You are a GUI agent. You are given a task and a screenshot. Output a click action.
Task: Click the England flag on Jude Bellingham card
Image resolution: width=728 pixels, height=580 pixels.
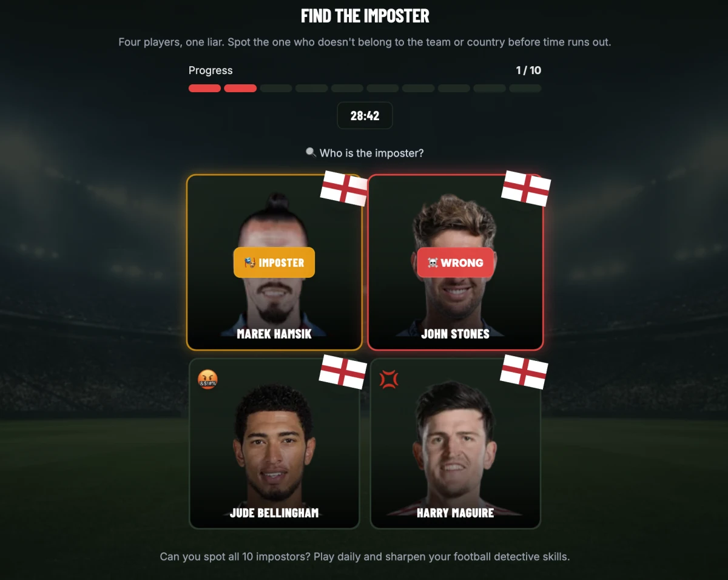pyautogui.click(x=343, y=371)
